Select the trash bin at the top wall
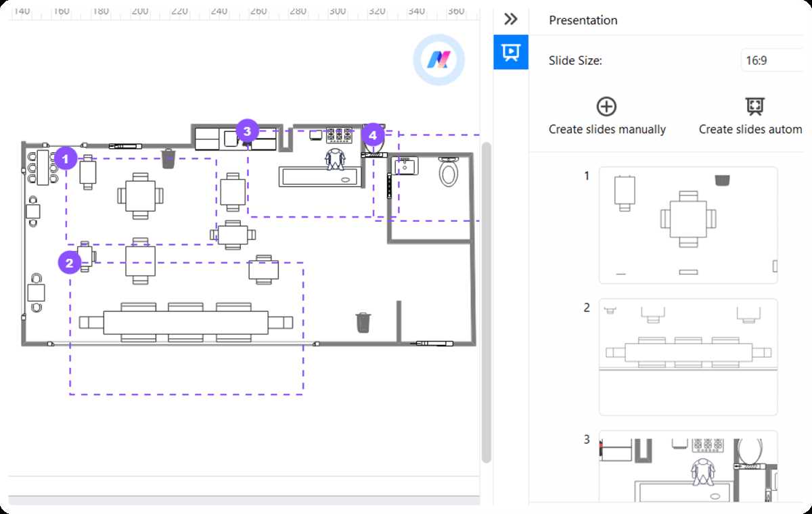The image size is (812, 514). (x=168, y=160)
